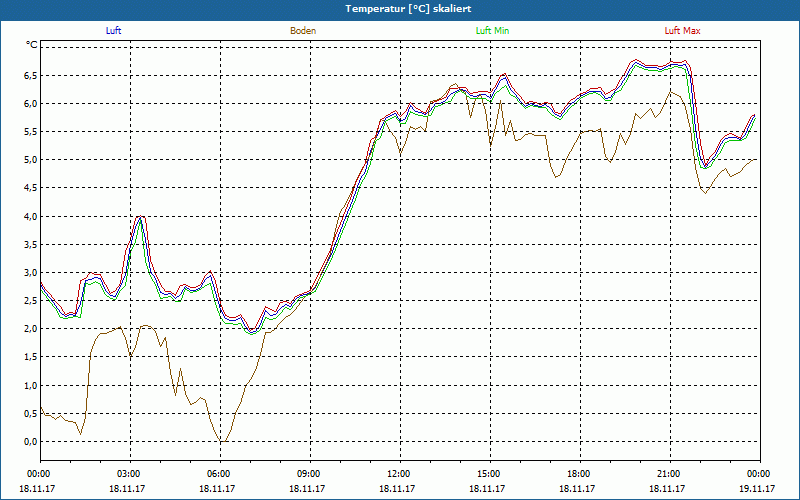Click the 21:00 time axis label
800x500 pixels.
(670, 474)
